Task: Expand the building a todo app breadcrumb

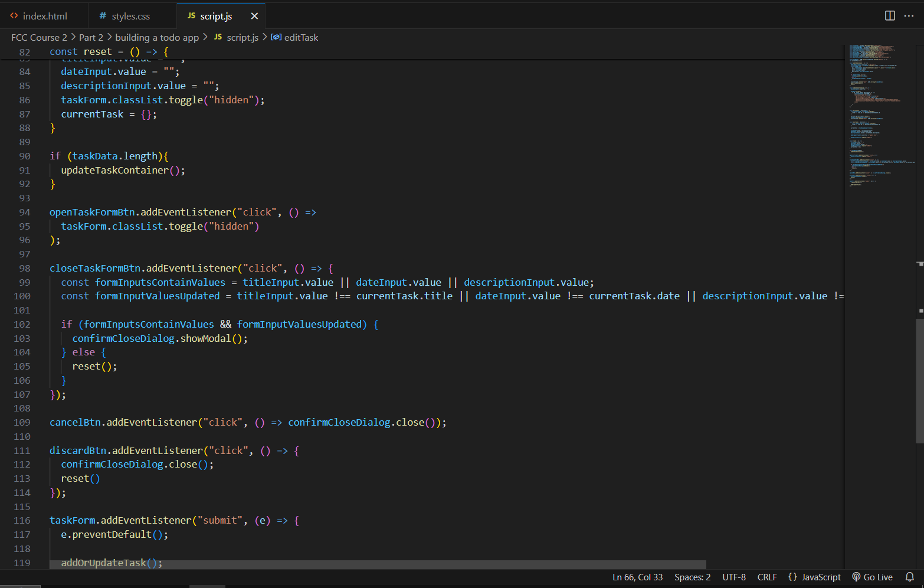Action: point(157,37)
